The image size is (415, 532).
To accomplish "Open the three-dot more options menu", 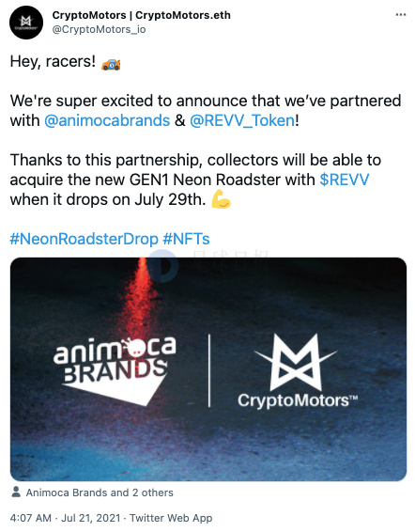I will pos(401,15).
